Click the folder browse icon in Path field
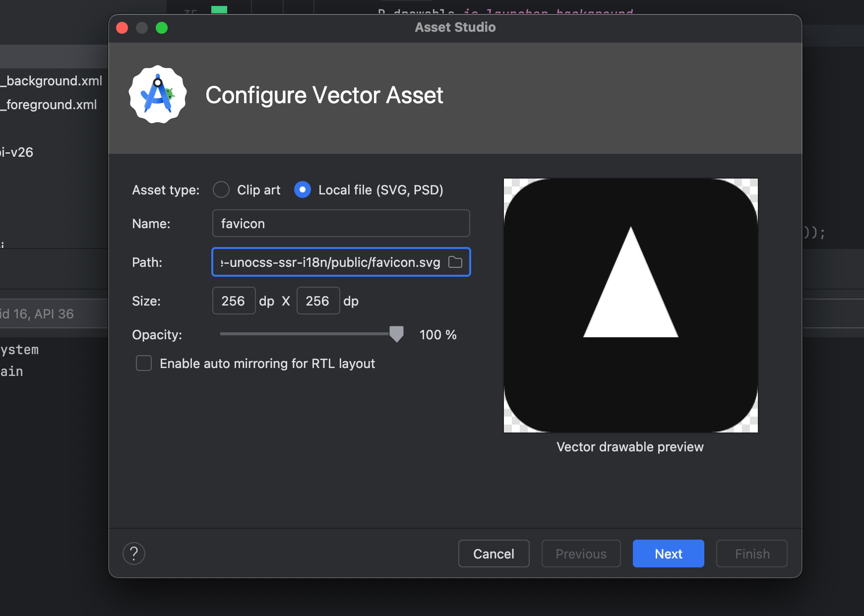The width and height of the screenshot is (864, 616). click(455, 262)
